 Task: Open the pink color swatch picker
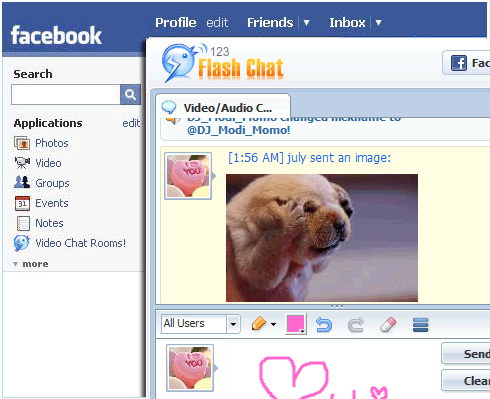pos(296,324)
